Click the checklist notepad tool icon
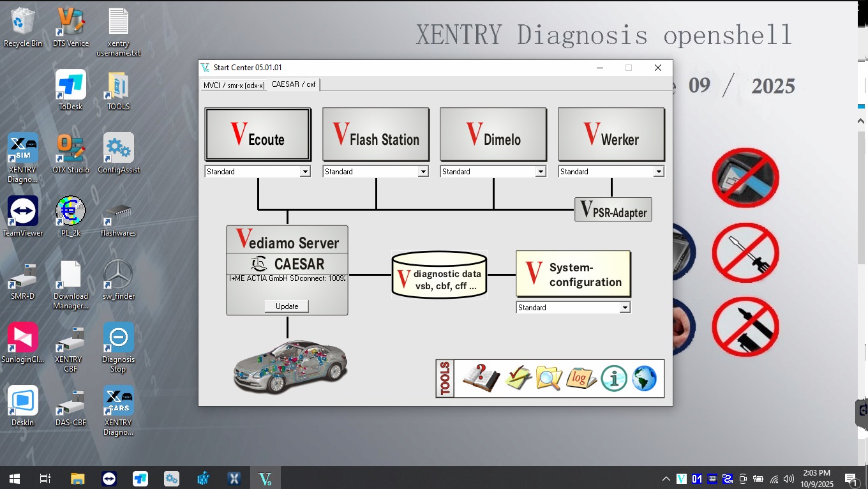This screenshot has height=489, width=868. (518, 379)
